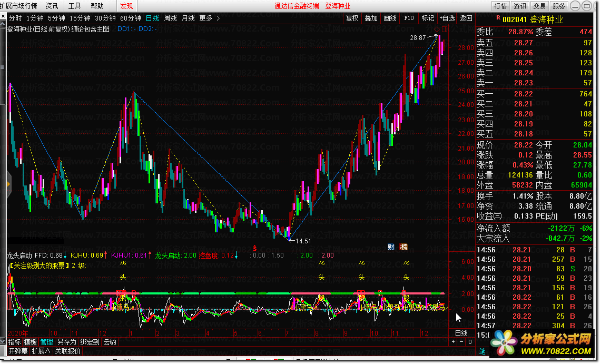Click the orange 榜 marker on the chart
601x364 pixels.
403,247
